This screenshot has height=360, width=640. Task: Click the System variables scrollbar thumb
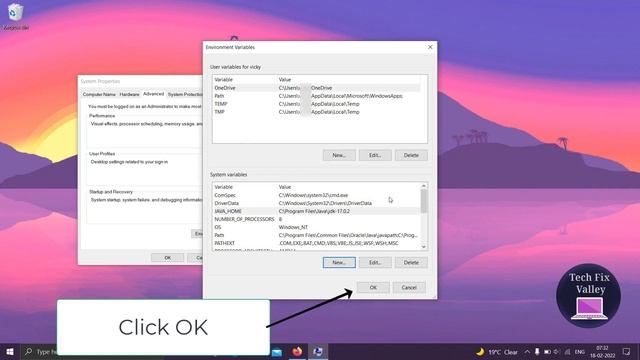pyautogui.click(x=424, y=201)
